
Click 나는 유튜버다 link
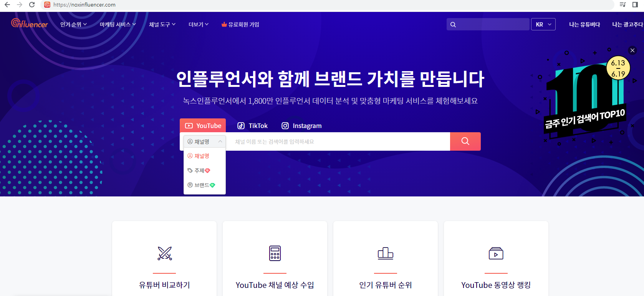pos(584,24)
